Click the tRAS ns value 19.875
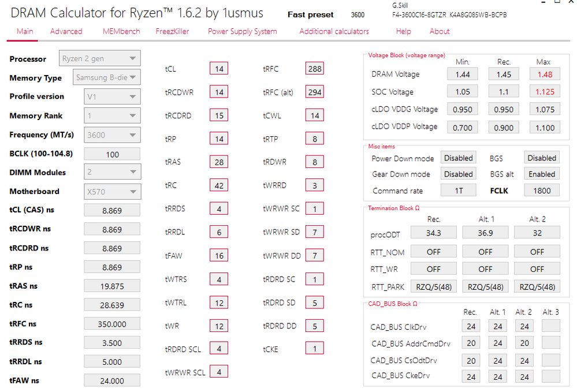577x392 pixels. click(x=112, y=286)
